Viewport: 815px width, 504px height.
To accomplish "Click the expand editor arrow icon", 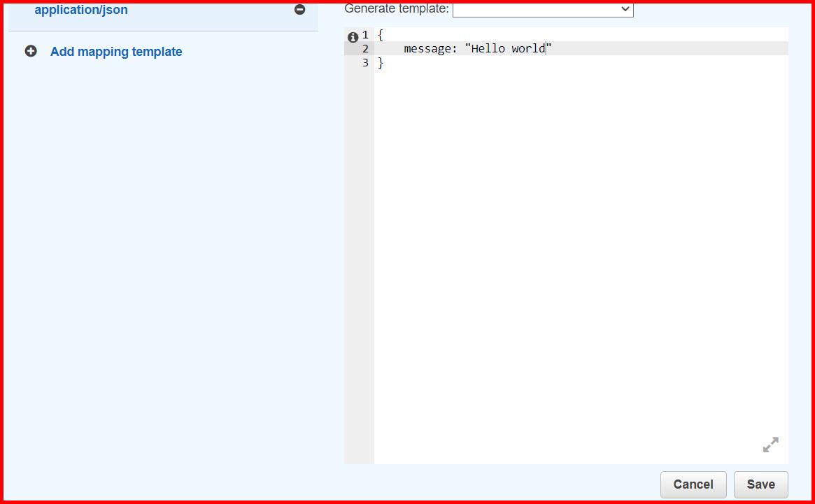I will [x=770, y=444].
